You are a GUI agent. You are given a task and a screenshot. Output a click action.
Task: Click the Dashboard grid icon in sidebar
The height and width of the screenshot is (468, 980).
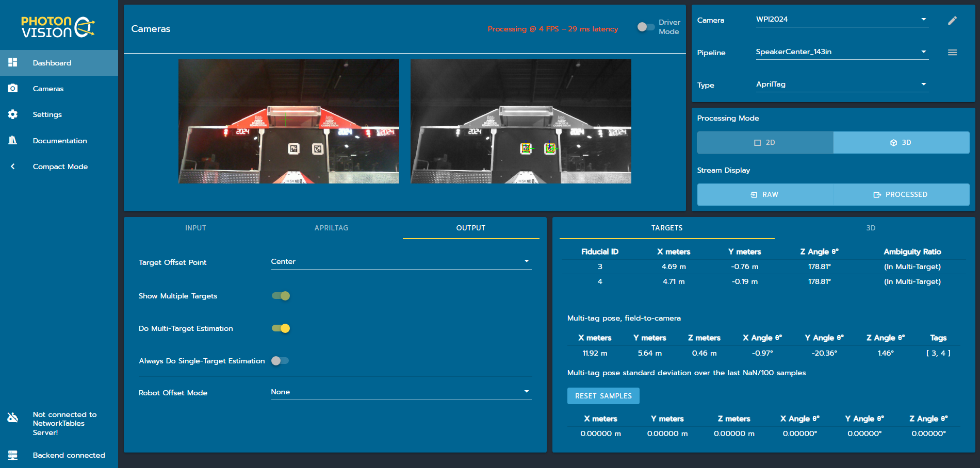click(13, 62)
